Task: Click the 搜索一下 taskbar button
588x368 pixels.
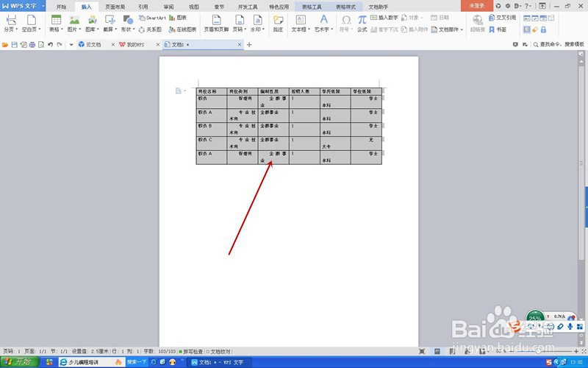Action: point(137,362)
